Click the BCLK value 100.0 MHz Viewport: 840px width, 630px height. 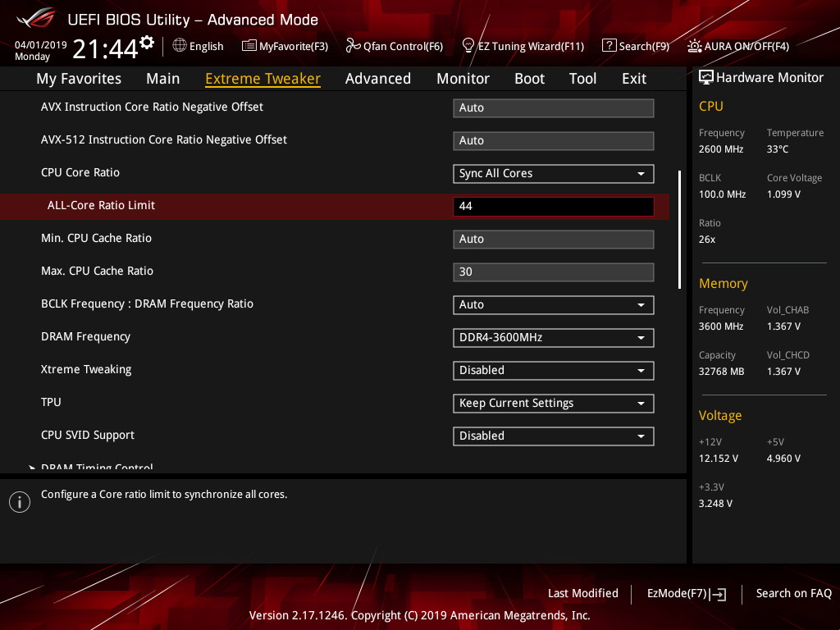point(722,194)
